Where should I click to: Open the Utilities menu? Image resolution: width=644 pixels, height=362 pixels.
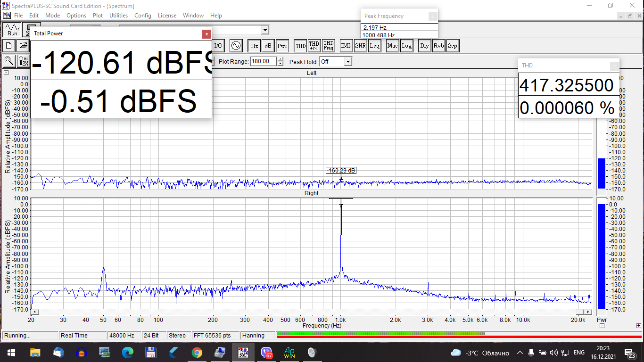tap(118, 16)
